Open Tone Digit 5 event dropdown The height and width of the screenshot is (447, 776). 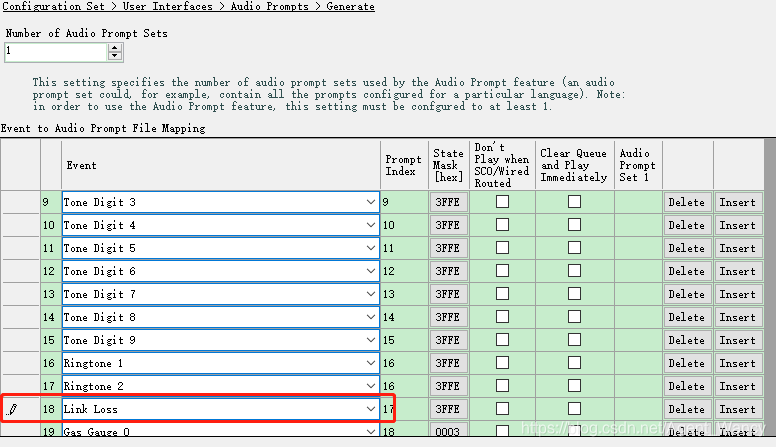[370, 248]
